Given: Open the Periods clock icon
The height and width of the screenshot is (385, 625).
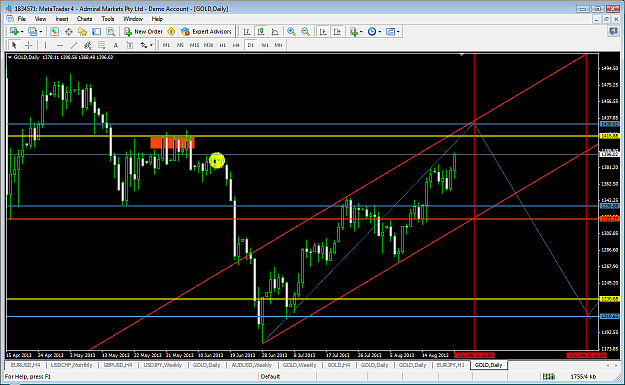Looking at the screenshot, I should (372, 31).
